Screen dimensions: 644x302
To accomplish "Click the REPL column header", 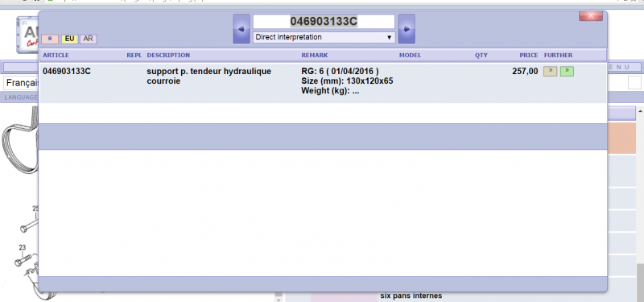I will point(134,55).
